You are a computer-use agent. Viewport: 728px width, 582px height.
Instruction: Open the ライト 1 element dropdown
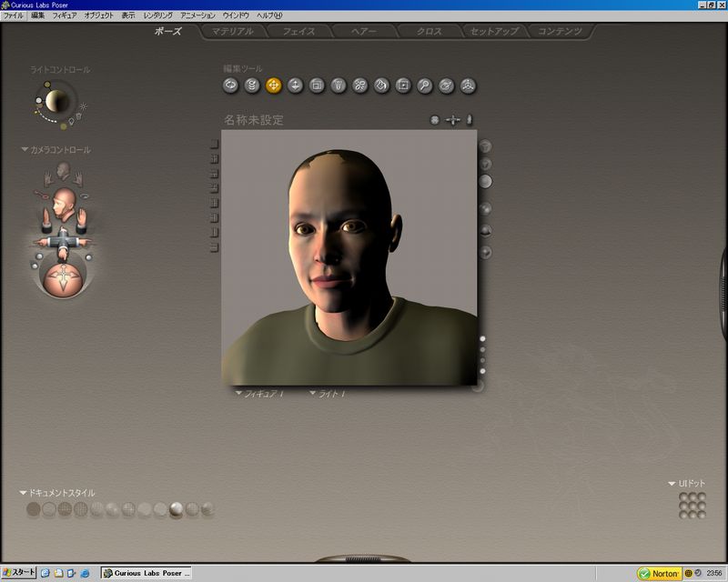(x=328, y=394)
